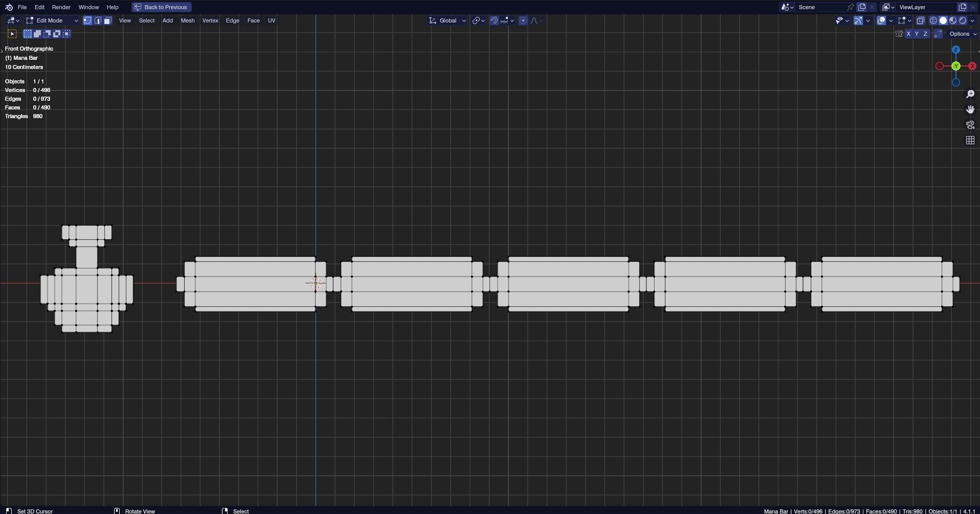Click the Blender logo menu icon

(9, 7)
